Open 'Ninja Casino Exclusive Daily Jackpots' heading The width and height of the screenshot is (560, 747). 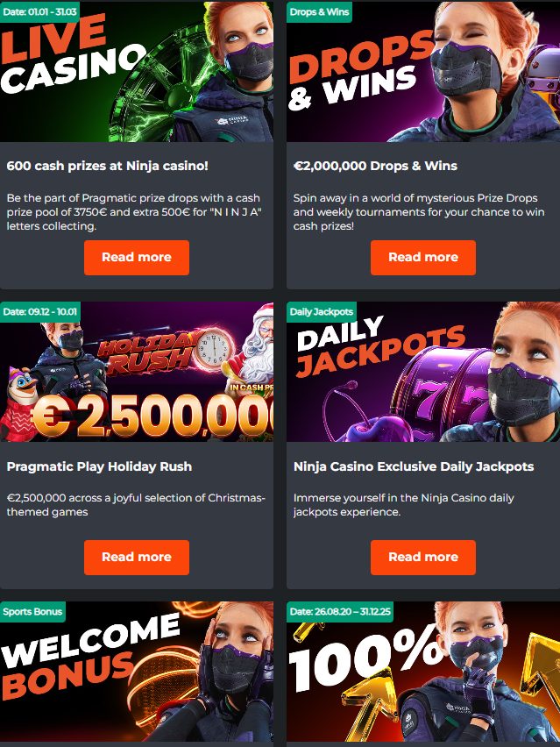tap(414, 466)
